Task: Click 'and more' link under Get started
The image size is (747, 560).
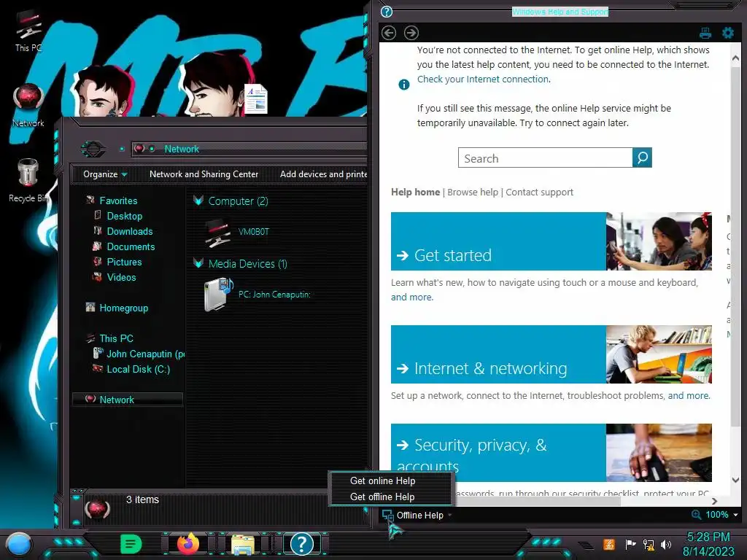Action: pos(412,297)
